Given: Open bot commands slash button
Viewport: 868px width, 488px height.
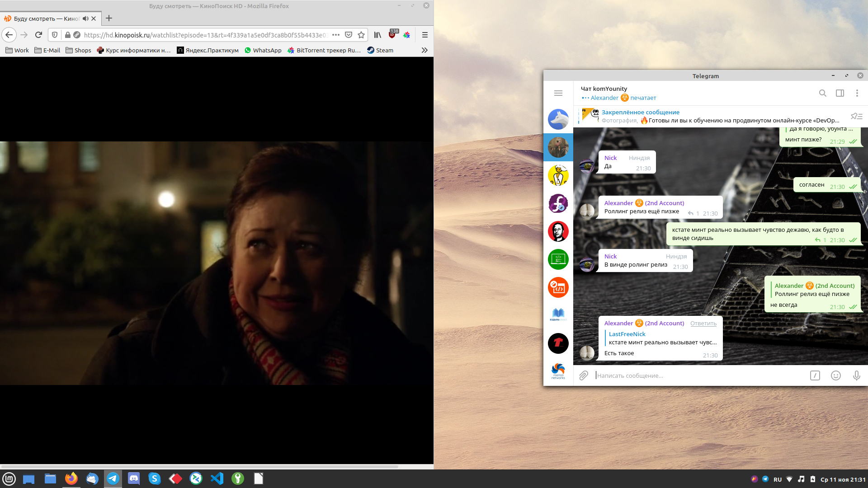Looking at the screenshot, I should pyautogui.click(x=815, y=375).
